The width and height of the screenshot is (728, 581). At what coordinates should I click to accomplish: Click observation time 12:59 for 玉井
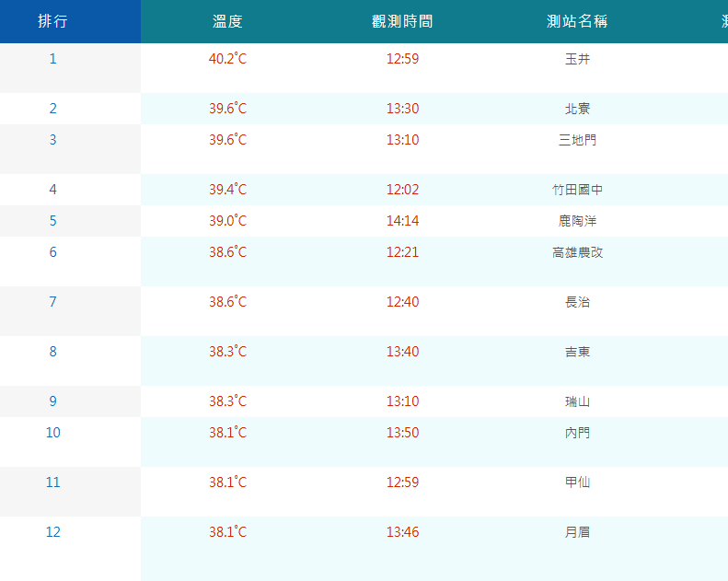point(402,59)
